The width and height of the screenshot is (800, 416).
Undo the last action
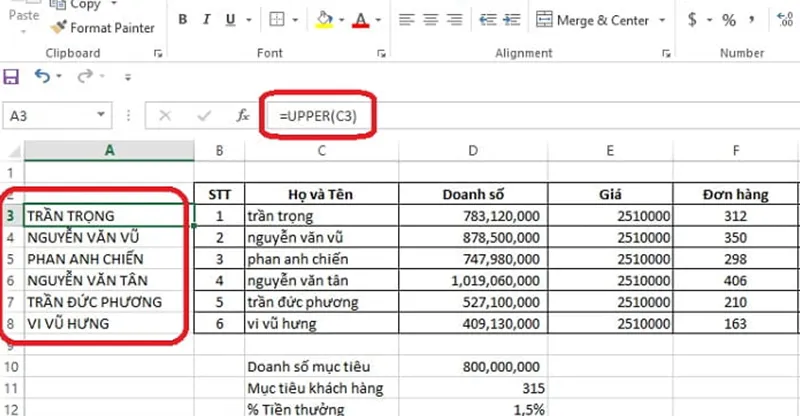coord(42,77)
